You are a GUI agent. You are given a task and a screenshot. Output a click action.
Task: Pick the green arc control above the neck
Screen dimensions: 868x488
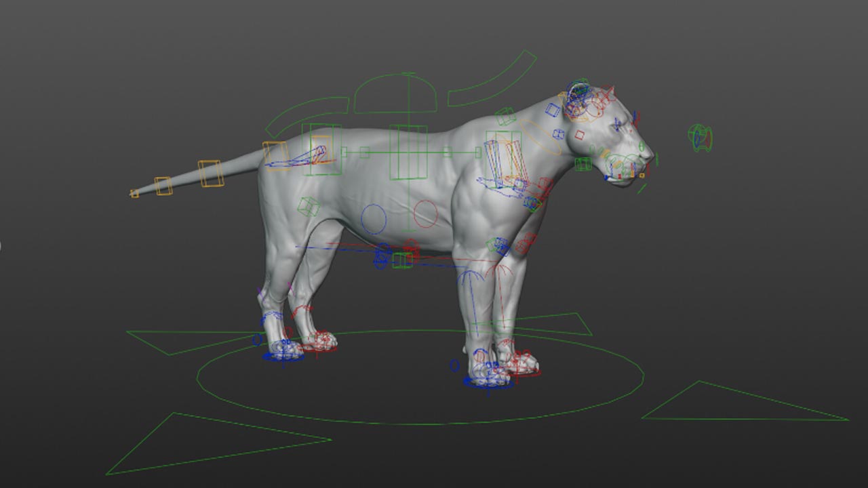pyautogui.click(x=493, y=81)
